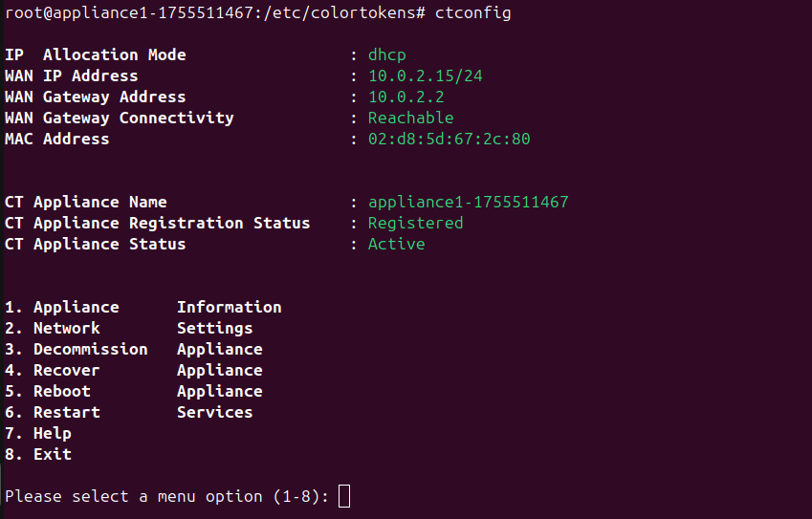Click the Active appliance status value
The width and height of the screenshot is (812, 519).
point(396,244)
